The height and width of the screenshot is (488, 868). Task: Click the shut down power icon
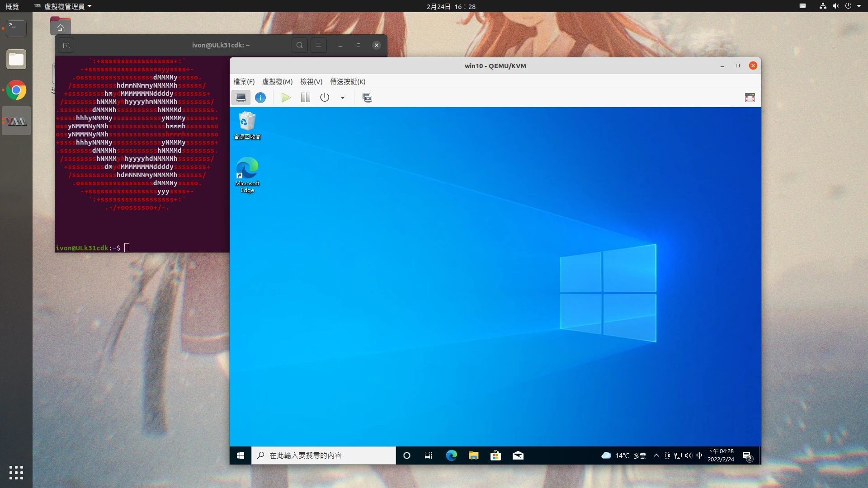(325, 98)
